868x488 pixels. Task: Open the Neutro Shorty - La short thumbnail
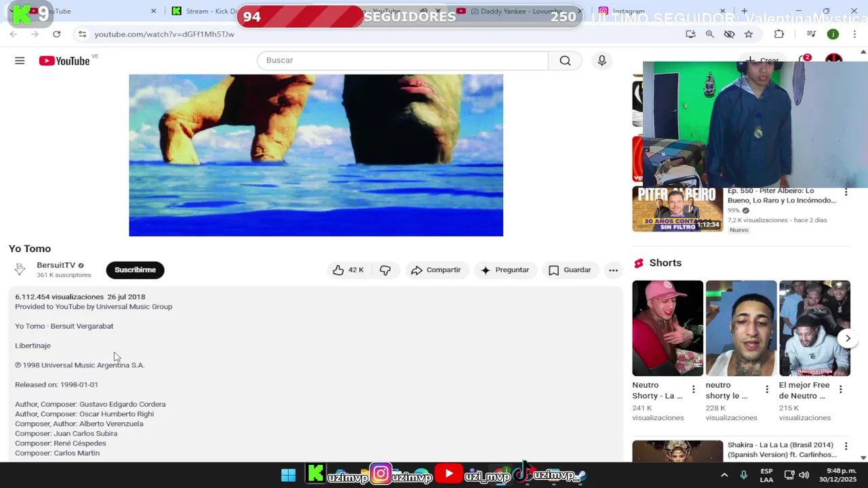pyautogui.click(x=667, y=328)
